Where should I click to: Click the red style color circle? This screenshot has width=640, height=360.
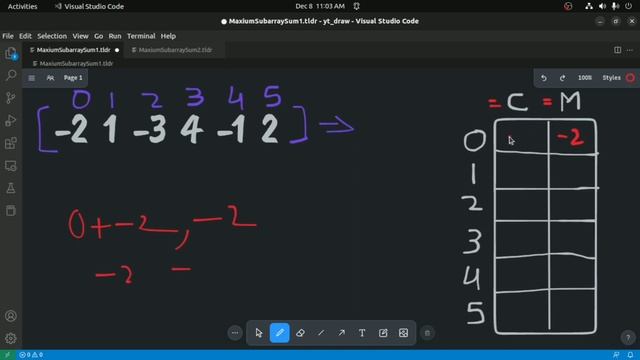(x=630, y=78)
